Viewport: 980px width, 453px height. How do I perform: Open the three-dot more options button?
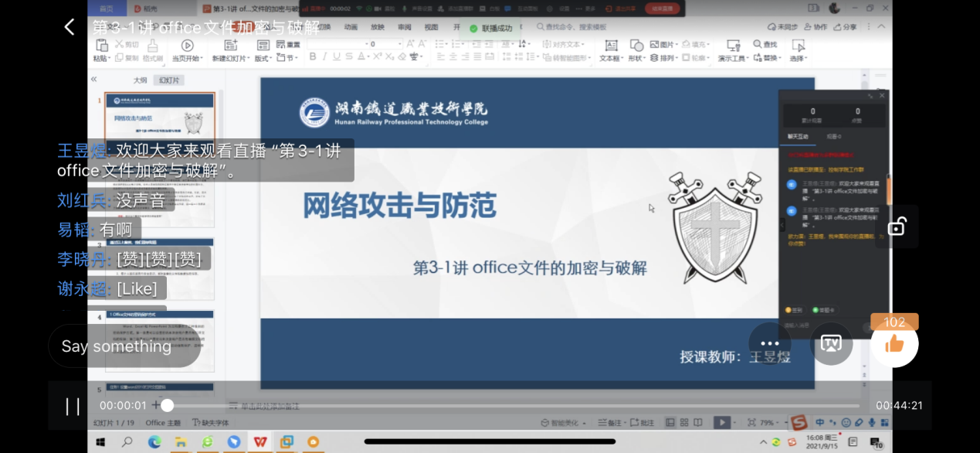(769, 343)
